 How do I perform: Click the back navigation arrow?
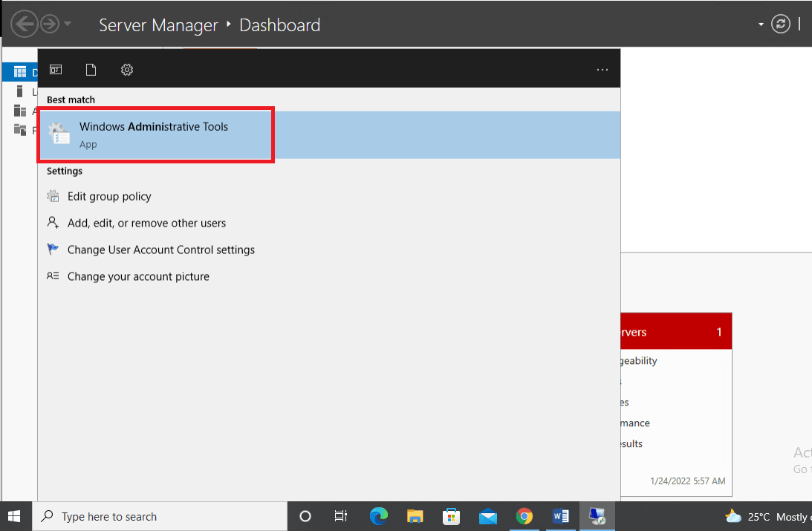coord(24,23)
